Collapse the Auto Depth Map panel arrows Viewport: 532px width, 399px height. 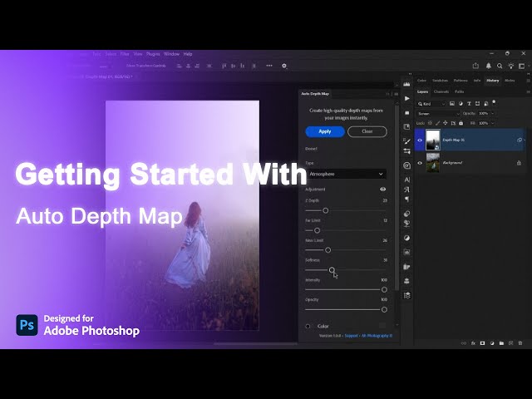(387, 94)
